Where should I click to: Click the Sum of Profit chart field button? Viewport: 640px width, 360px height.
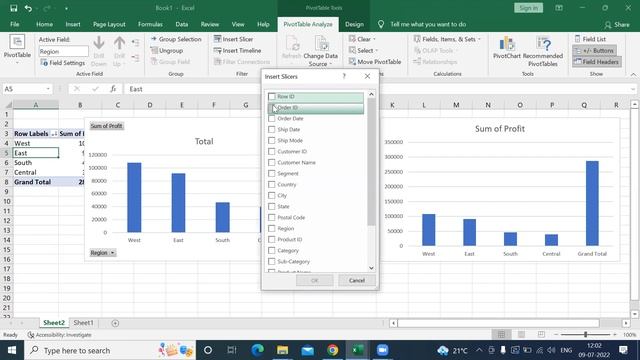(x=107, y=126)
